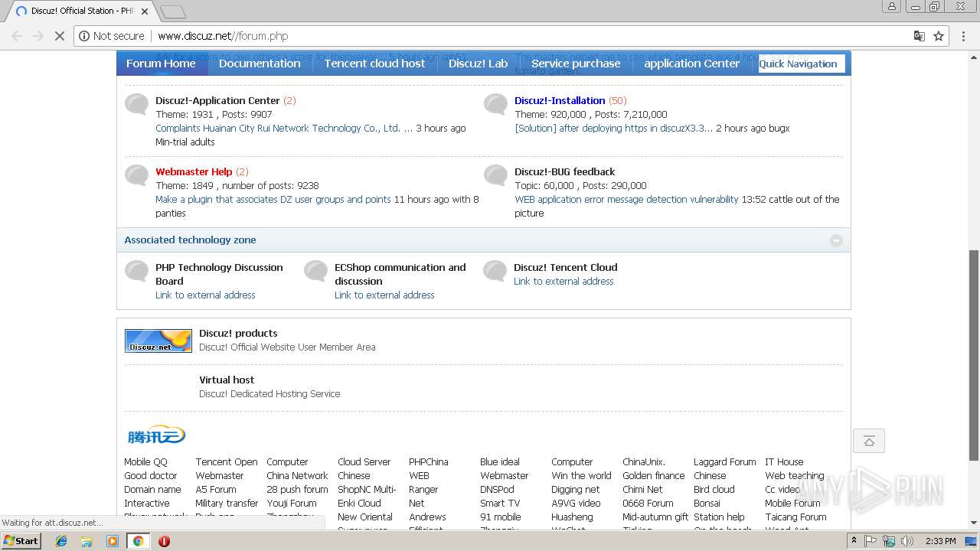
Task: Click Chrome icon in taskbar
Action: 138,540
